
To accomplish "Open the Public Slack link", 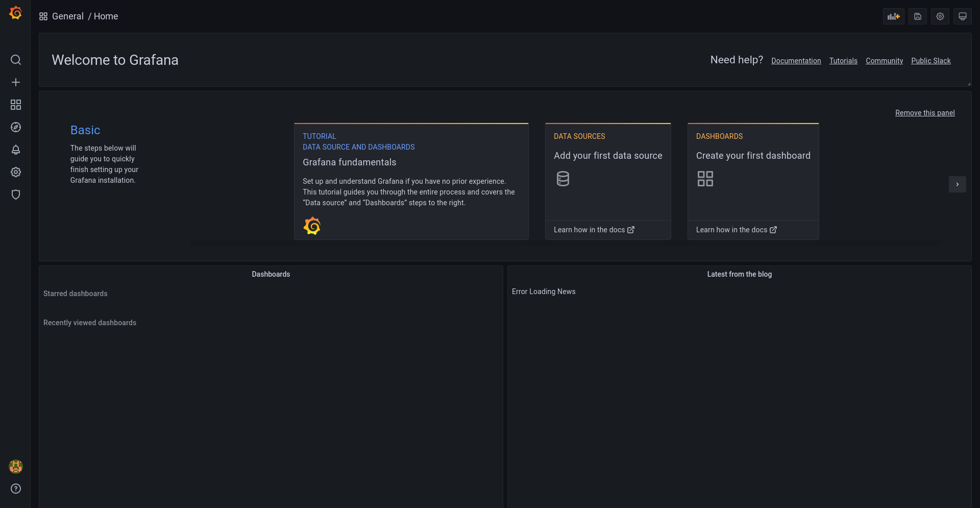I will pyautogui.click(x=930, y=61).
